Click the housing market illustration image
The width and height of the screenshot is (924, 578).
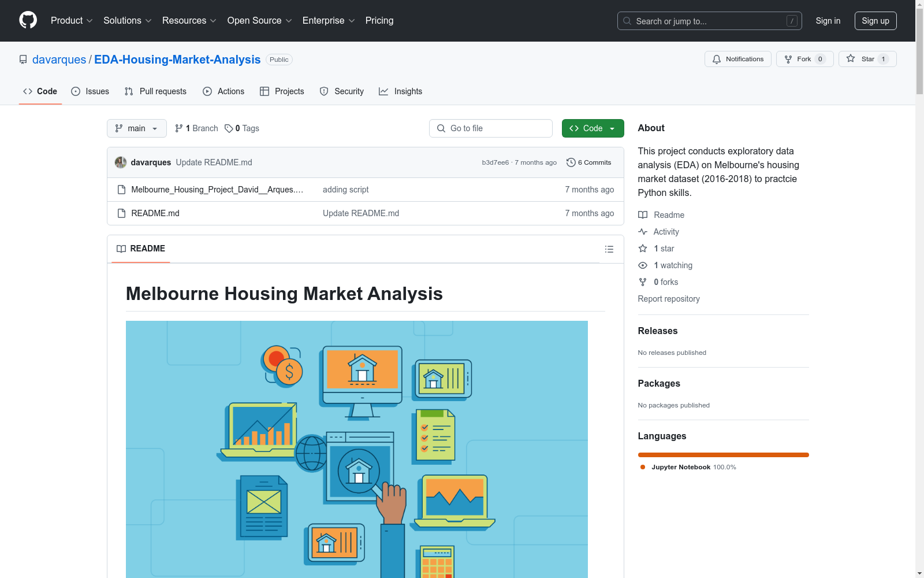(357, 449)
